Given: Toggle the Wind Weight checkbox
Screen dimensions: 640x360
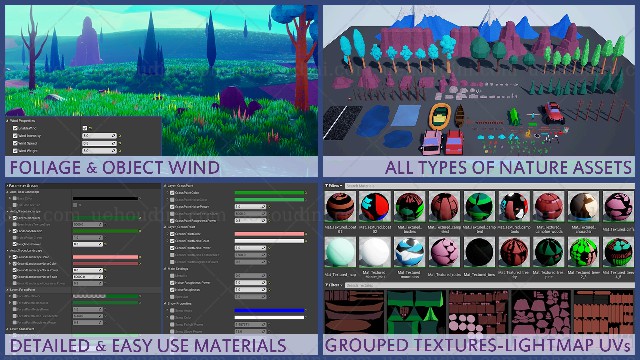Looking at the screenshot, I should pyautogui.click(x=15, y=151).
